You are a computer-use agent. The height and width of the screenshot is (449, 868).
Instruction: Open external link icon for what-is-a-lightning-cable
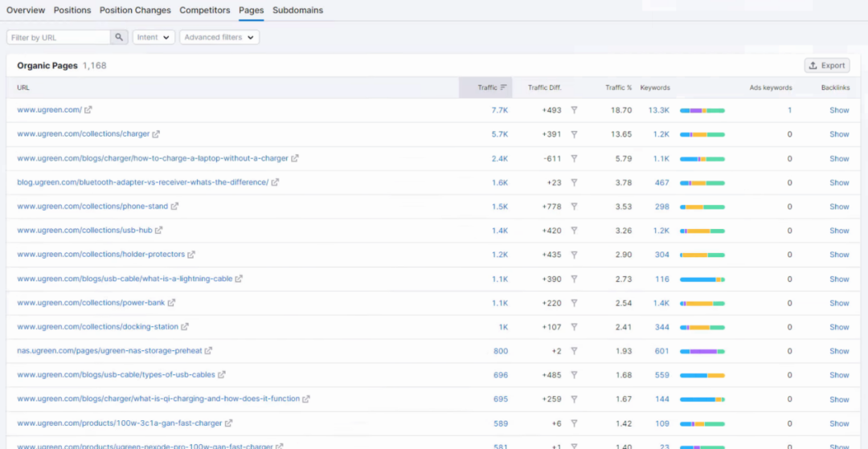[239, 279]
